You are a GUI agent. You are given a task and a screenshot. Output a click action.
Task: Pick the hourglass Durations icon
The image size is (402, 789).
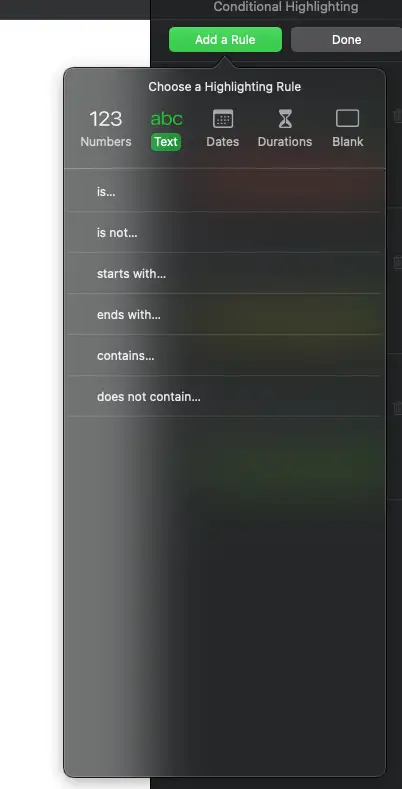point(285,119)
